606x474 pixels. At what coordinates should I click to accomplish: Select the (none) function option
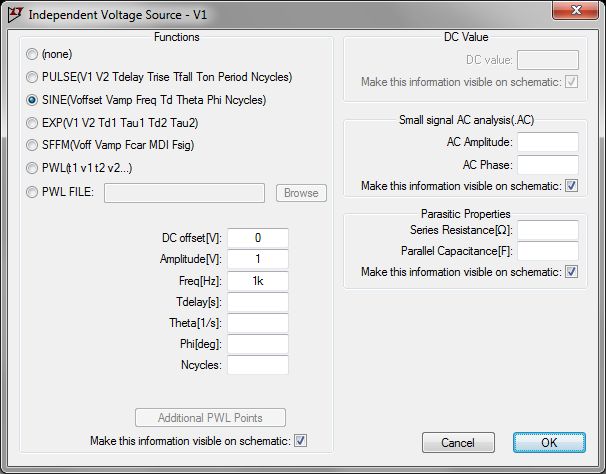[32, 54]
